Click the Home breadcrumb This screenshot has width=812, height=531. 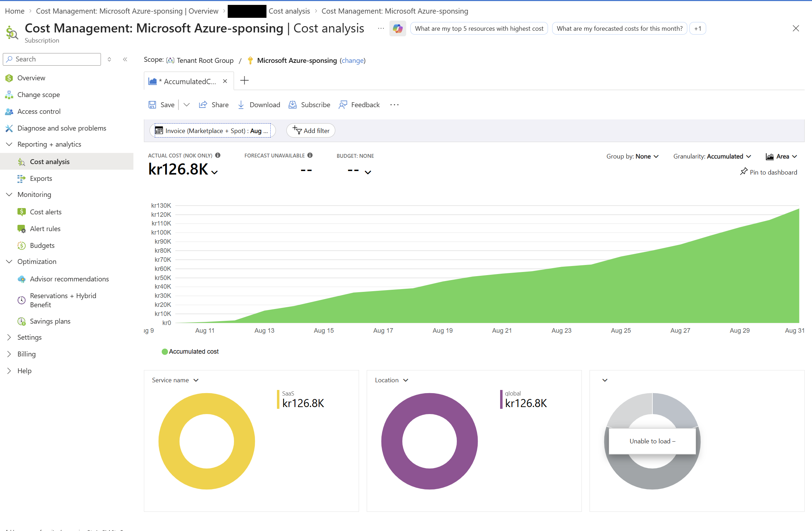click(x=15, y=11)
